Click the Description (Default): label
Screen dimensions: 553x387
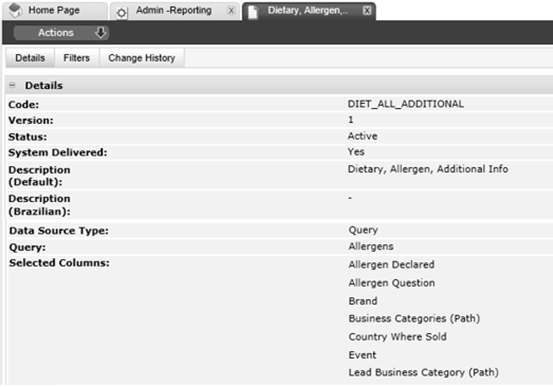(x=39, y=176)
